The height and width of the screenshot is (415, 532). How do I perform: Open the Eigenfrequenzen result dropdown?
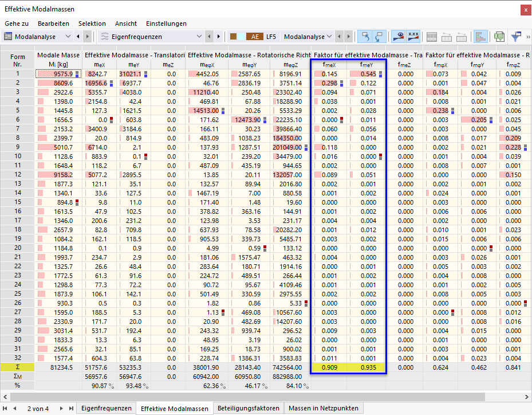199,36
